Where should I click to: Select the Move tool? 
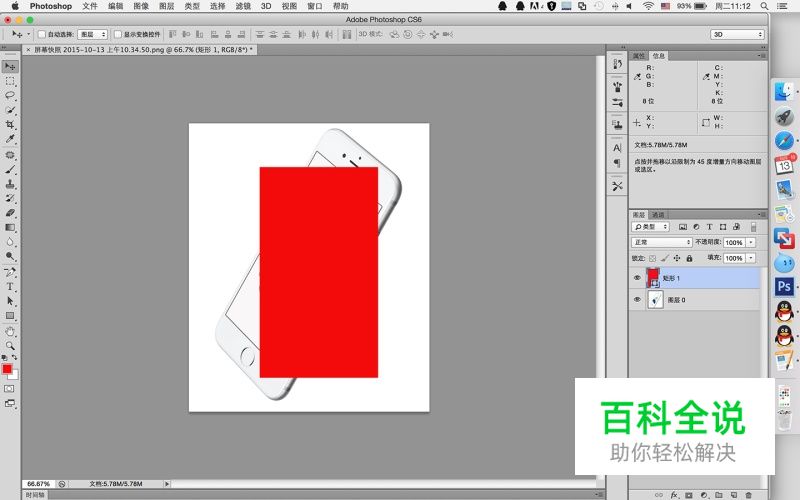pos(10,66)
